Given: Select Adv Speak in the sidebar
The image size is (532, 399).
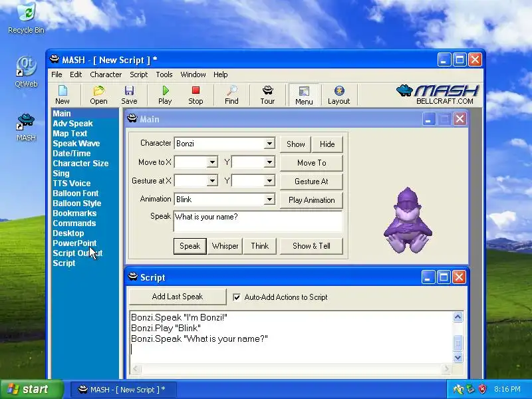Looking at the screenshot, I should [x=72, y=124].
